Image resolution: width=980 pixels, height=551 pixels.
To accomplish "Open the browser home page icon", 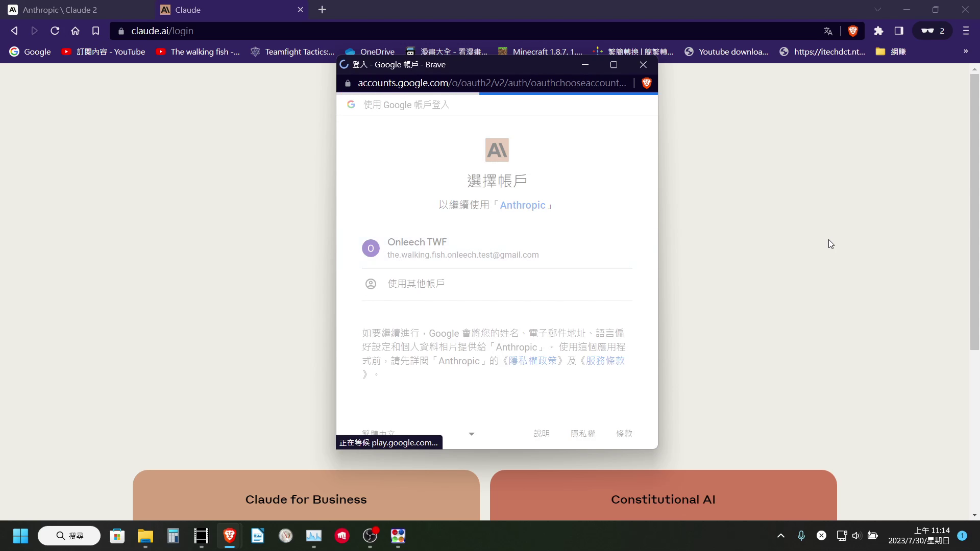I will tap(76, 31).
